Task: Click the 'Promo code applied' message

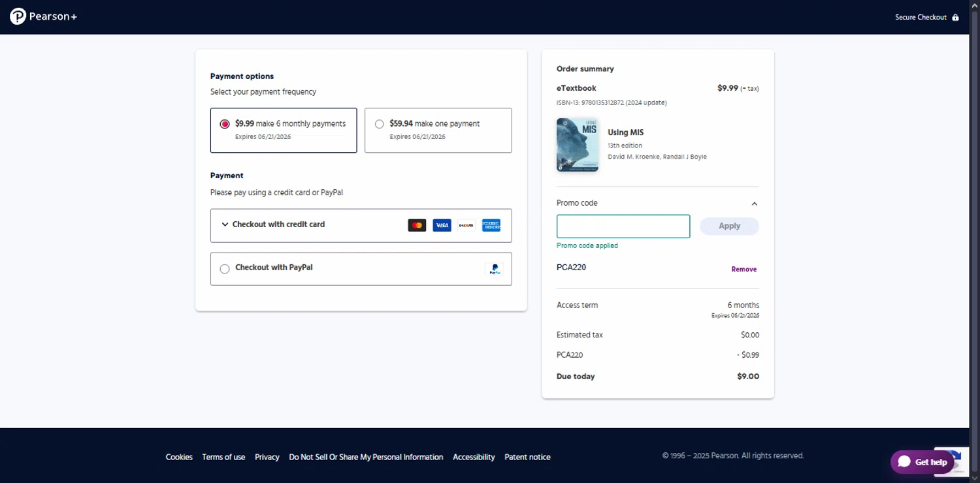Action: click(x=587, y=245)
